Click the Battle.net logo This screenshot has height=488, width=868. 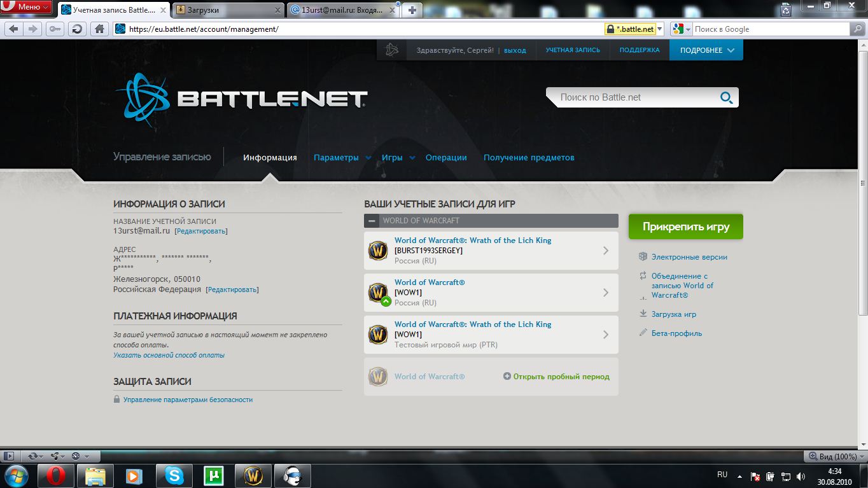[x=241, y=99]
